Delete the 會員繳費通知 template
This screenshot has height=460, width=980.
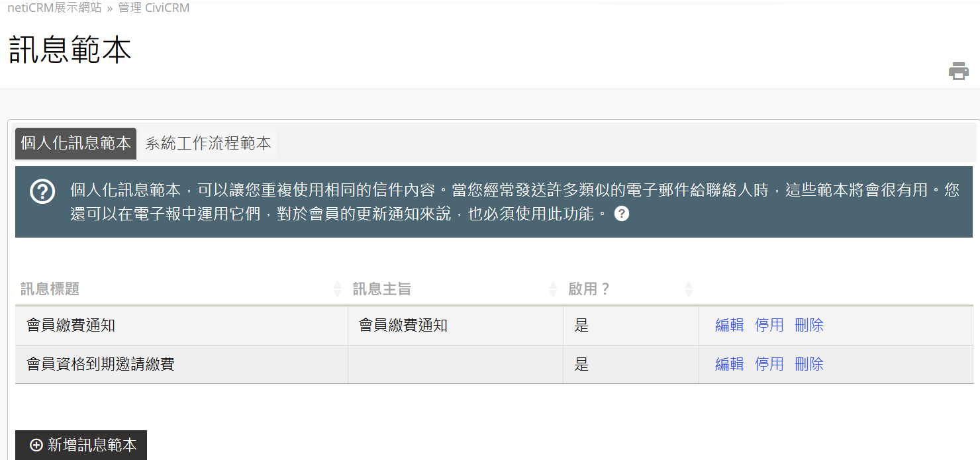(808, 325)
